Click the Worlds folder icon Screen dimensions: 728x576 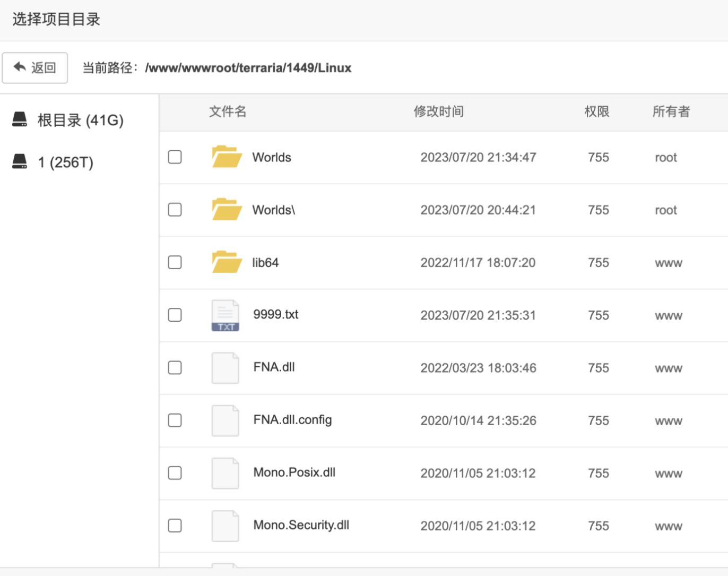pyautogui.click(x=227, y=157)
